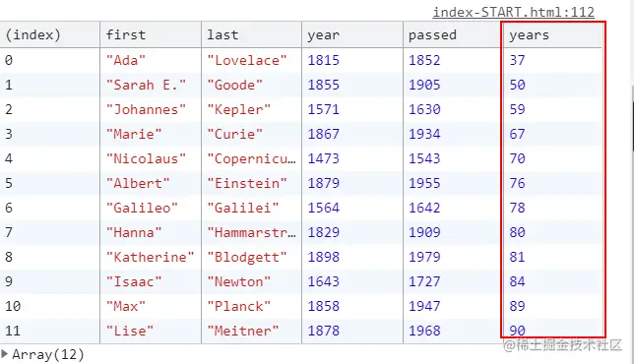634x364 pixels.
Task: Click index 10 row number
Action: (13, 306)
